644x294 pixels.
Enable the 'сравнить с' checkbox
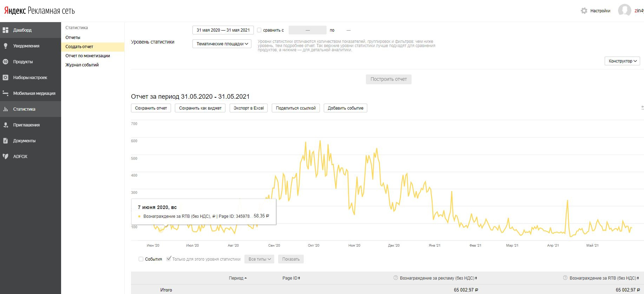[259, 30]
